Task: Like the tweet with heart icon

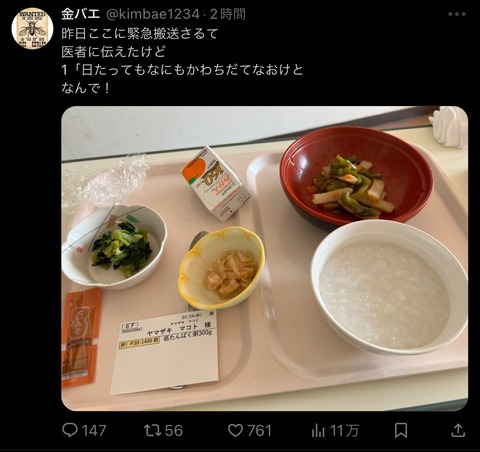Action: pos(235,430)
